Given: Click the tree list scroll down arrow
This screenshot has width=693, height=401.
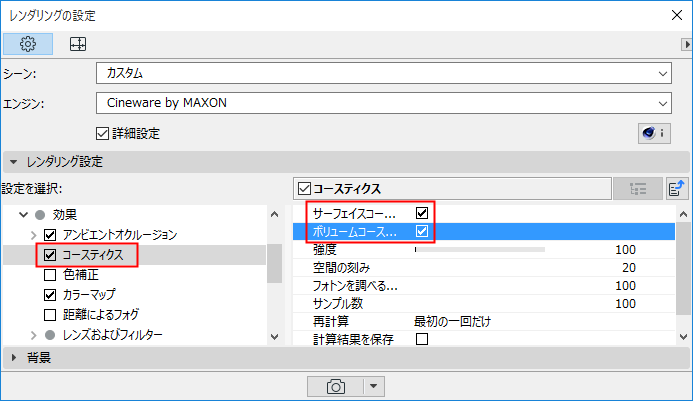Looking at the screenshot, I should 274,337.
